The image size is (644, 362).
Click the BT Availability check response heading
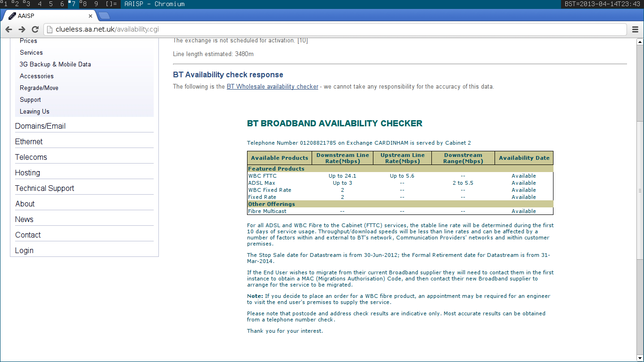click(x=228, y=75)
